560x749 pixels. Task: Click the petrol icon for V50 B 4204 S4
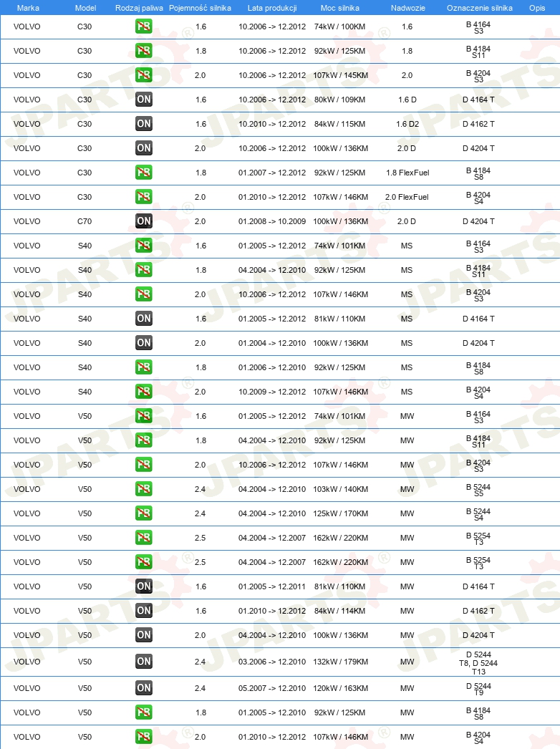[x=144, y=737]
